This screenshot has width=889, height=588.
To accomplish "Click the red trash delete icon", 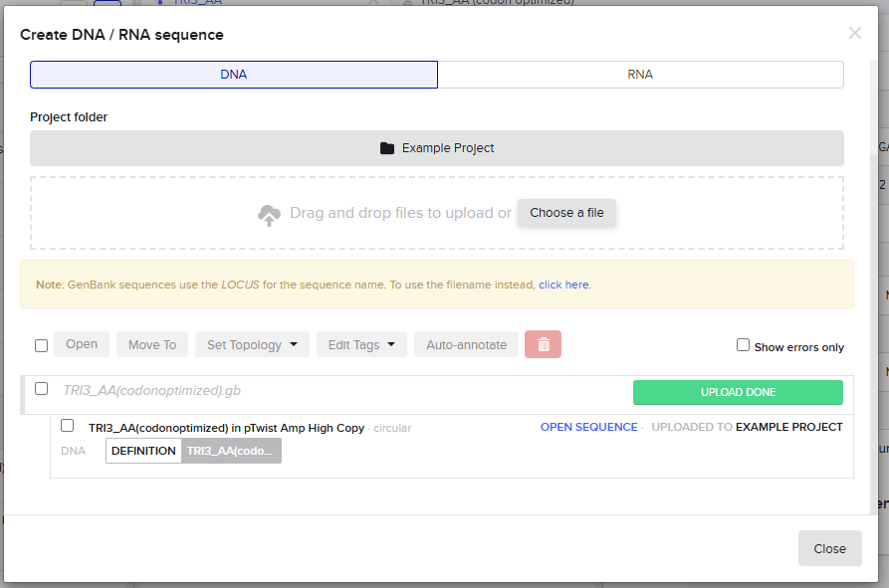I will (x=544, y=344).
